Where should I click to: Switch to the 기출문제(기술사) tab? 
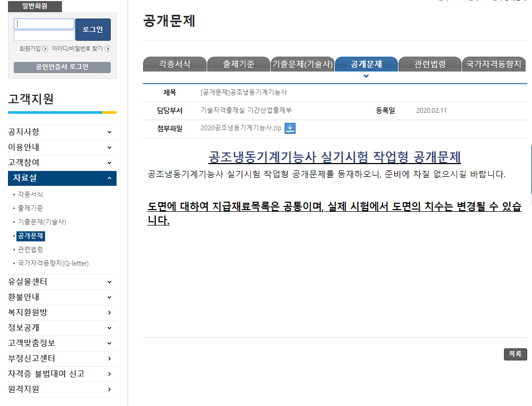click(x=302, y=65)
